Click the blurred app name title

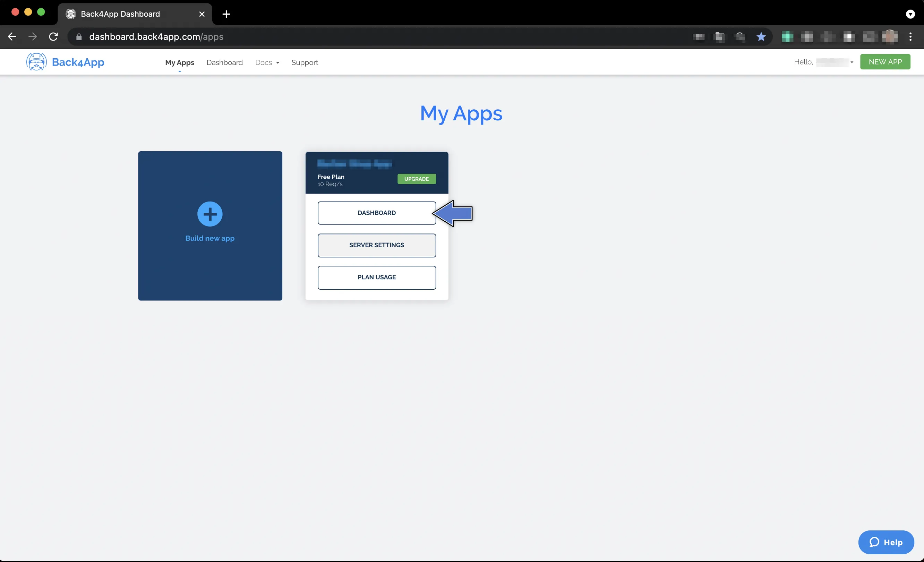(x=354, y=164)
